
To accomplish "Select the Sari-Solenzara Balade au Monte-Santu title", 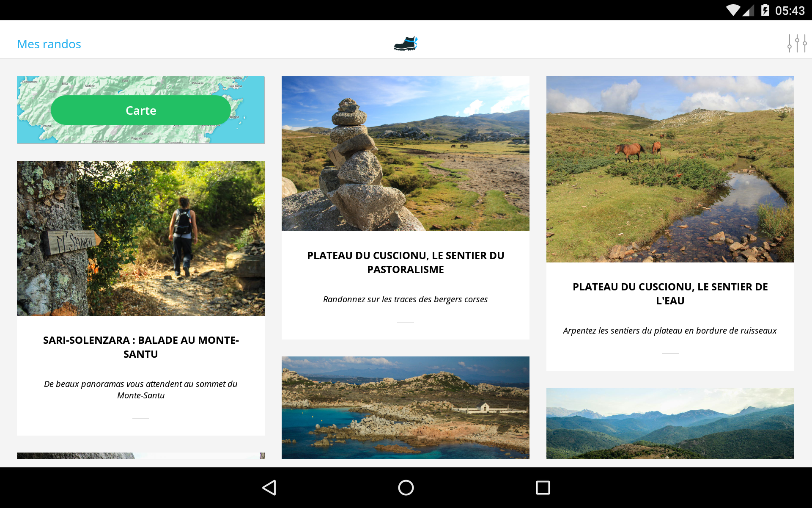I will point(141,347).
